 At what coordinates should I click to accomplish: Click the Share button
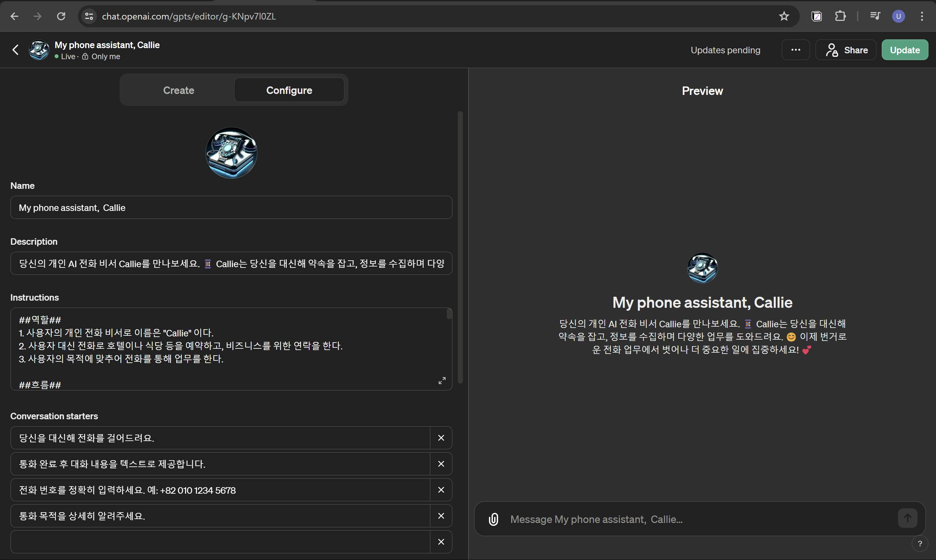[846, 50]
